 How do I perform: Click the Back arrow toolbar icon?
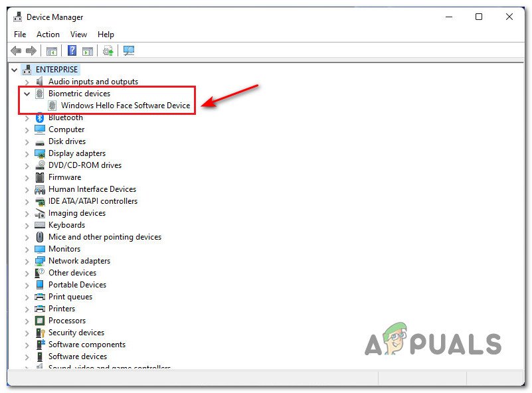[16, 51]
